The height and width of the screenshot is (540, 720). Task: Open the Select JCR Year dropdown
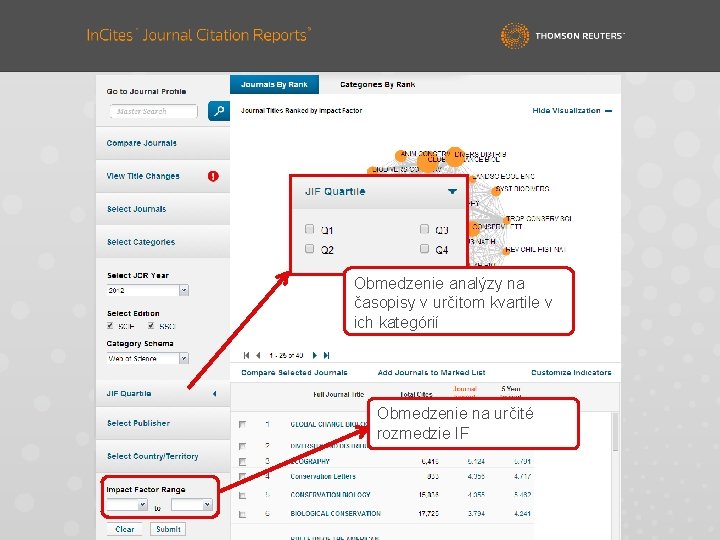click(x=148, y=290)
